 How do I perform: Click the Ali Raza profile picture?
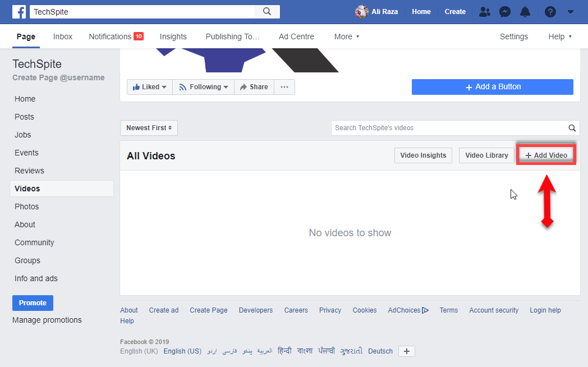tap(361, 12)
